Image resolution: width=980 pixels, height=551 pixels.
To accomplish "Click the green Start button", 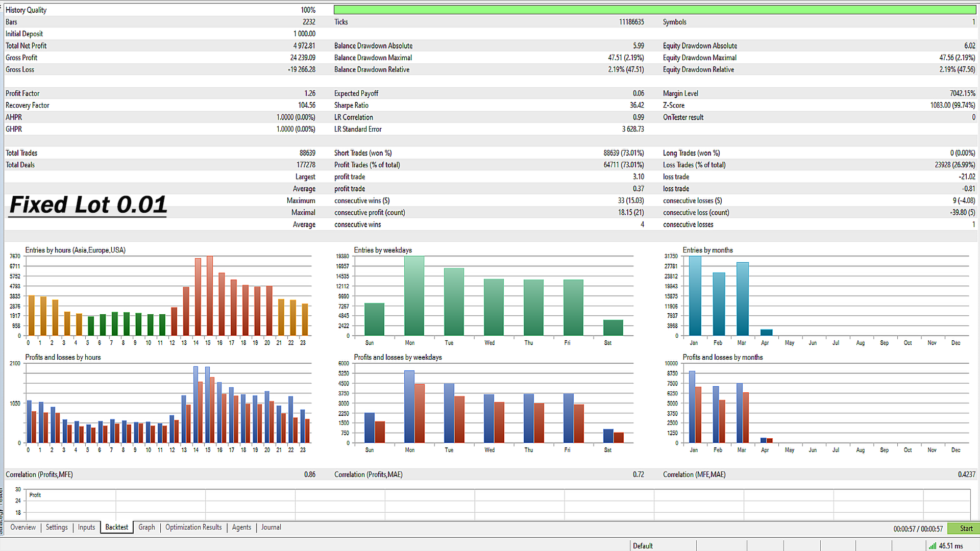I will 963,529.
